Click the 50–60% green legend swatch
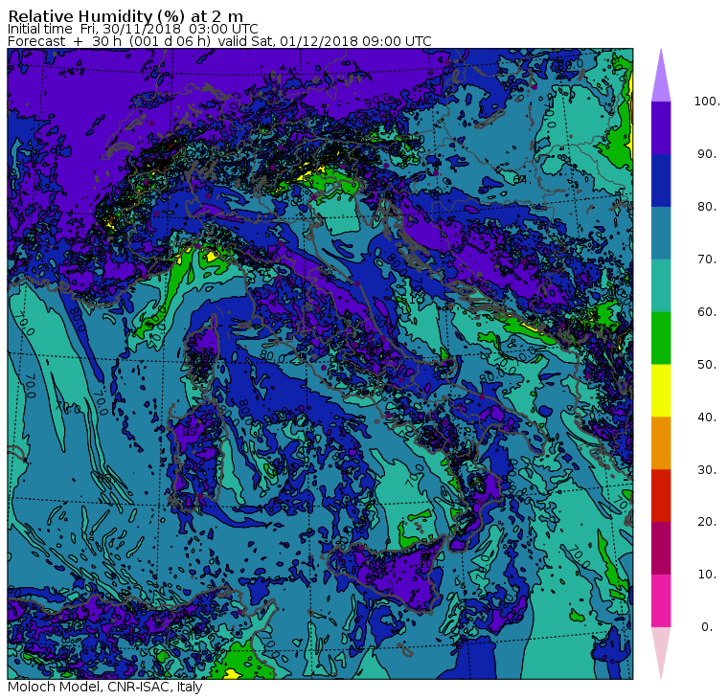This screenshot has height=700, width=728. (661, 338)
